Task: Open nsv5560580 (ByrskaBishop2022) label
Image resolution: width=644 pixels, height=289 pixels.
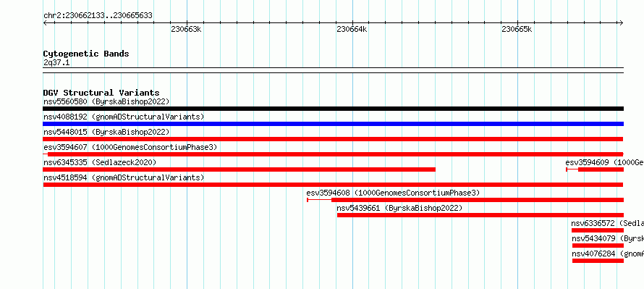Action: click(106, 101)
